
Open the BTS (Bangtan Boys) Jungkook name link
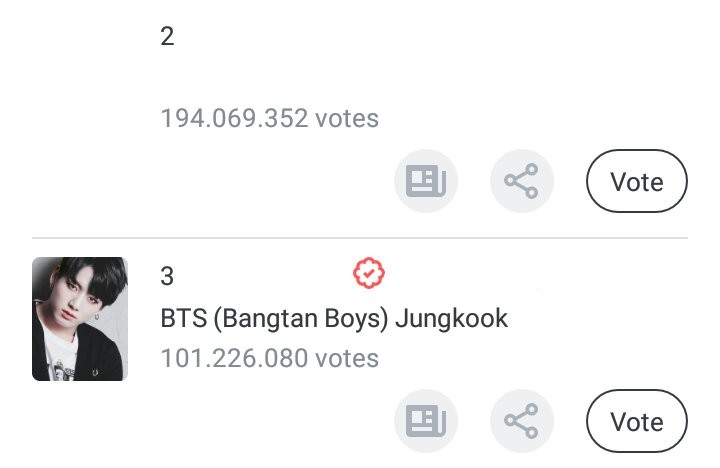334,319
